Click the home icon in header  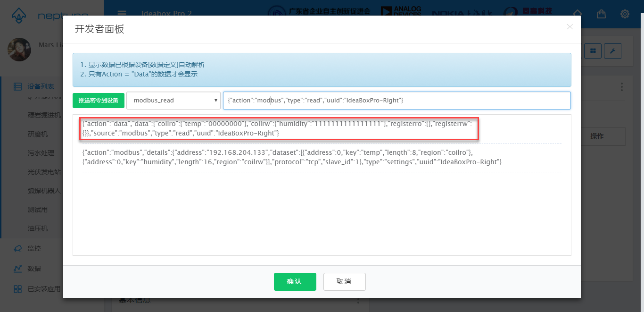[578, 14]
